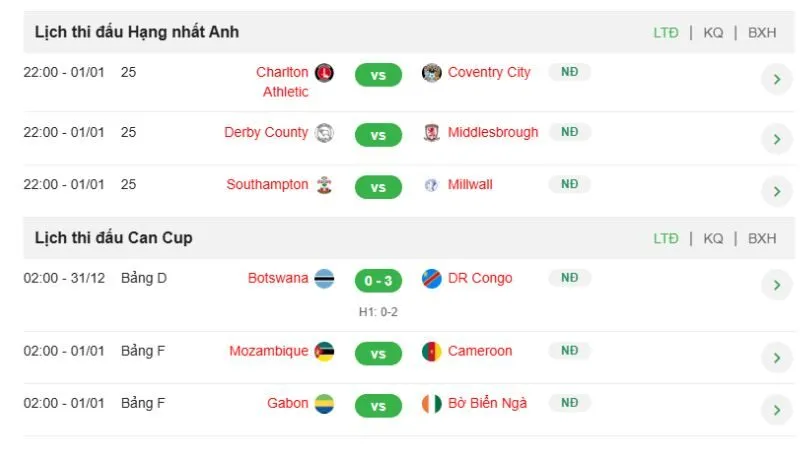This screenshot has height=450, width=800.
Task: Click the Derby County club crest
Action: [324, 133]
